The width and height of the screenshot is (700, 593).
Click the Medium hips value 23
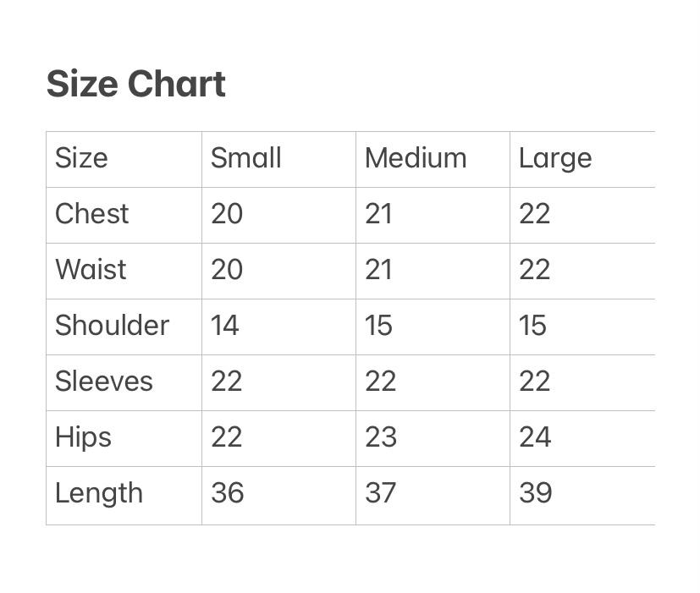click(x=380, y=437)
